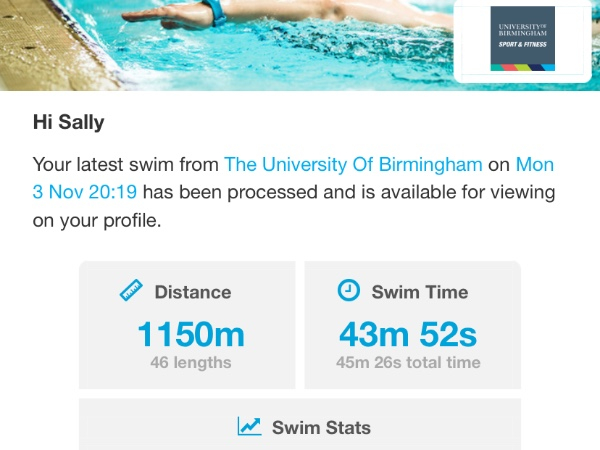The width and height of the screenshot is (600, 450).
Task: Click the Hi Sally greeting
Action: 68,126
